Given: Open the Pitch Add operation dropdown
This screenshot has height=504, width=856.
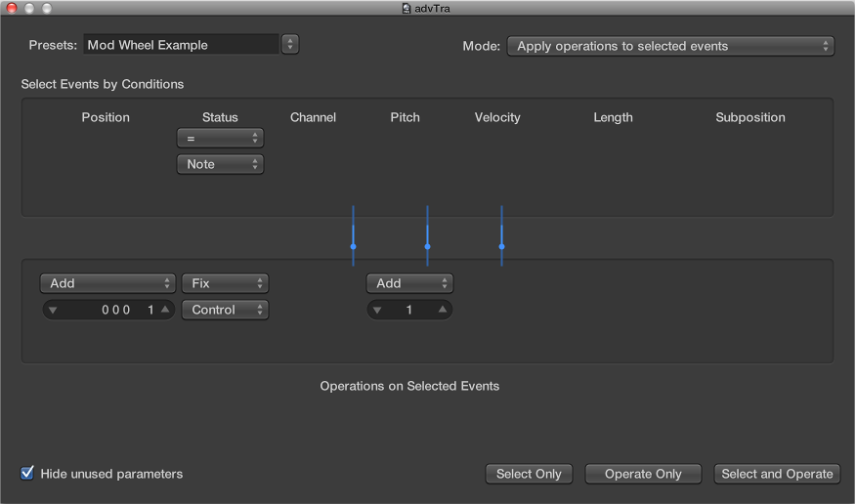Looking at the screenshot, I should [x=409, y=283].
